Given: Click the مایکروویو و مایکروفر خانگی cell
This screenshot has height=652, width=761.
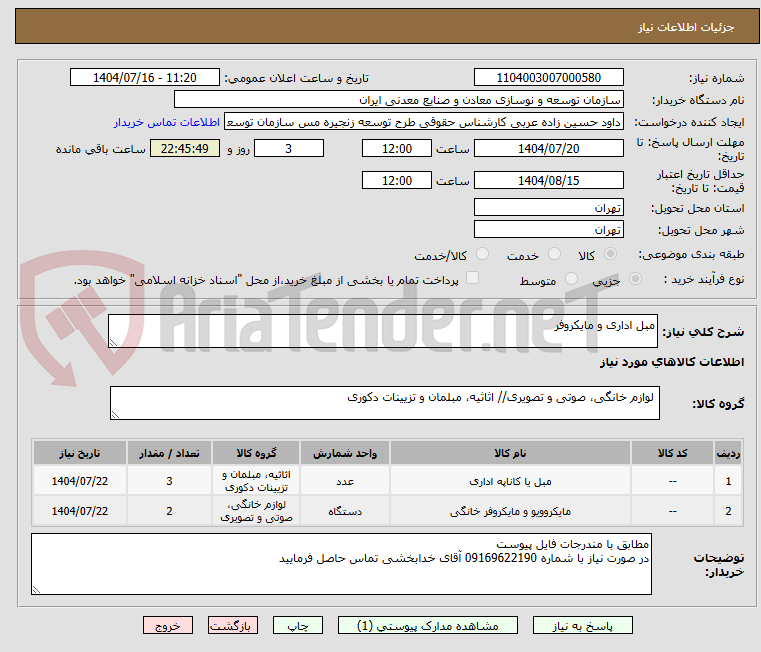Looking at the screenshot, I should [x=510, y=511].
